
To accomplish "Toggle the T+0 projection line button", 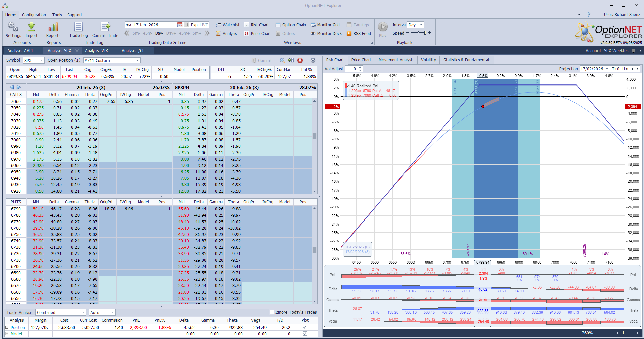I will point(616,69).
